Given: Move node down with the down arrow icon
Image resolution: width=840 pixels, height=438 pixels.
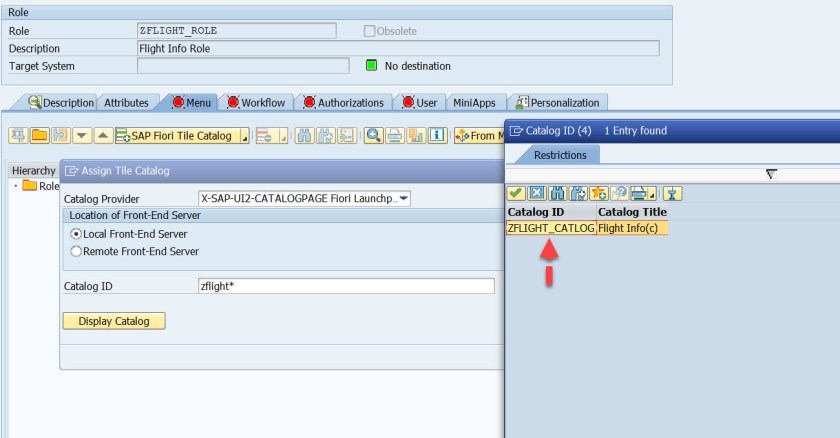Looking at the screenshot, I should coord(81,135).
